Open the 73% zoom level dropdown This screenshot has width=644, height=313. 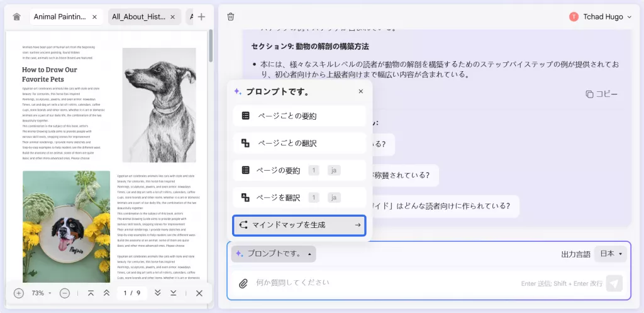pos(42,293)
